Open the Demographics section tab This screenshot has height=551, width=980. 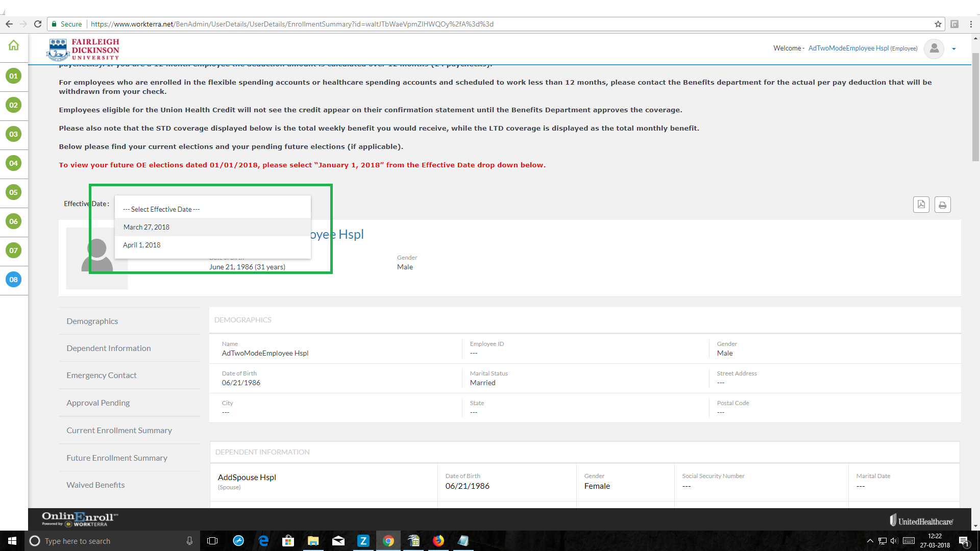129,321
